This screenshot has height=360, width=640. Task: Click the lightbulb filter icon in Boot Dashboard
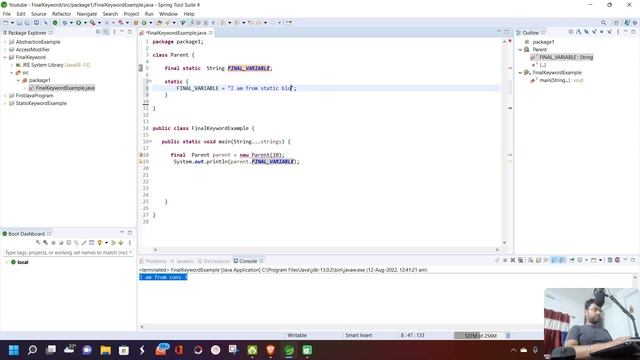(100, 243)
